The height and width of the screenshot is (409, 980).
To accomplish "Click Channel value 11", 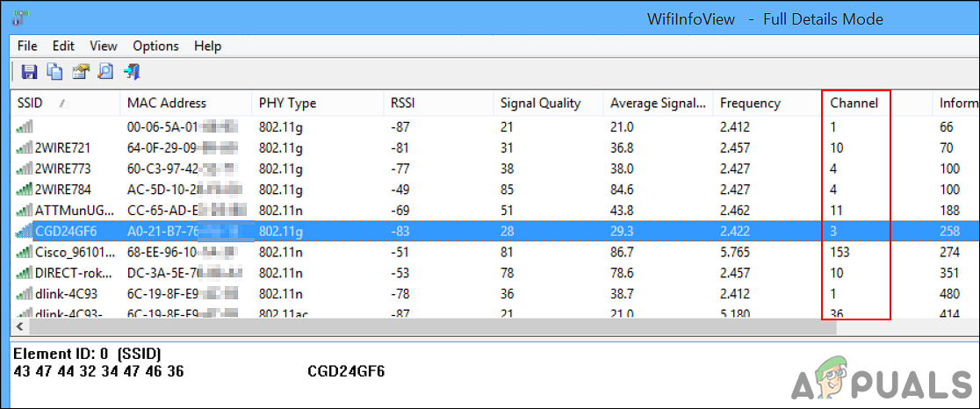I will pyautogui.click(x=836, y=211).
